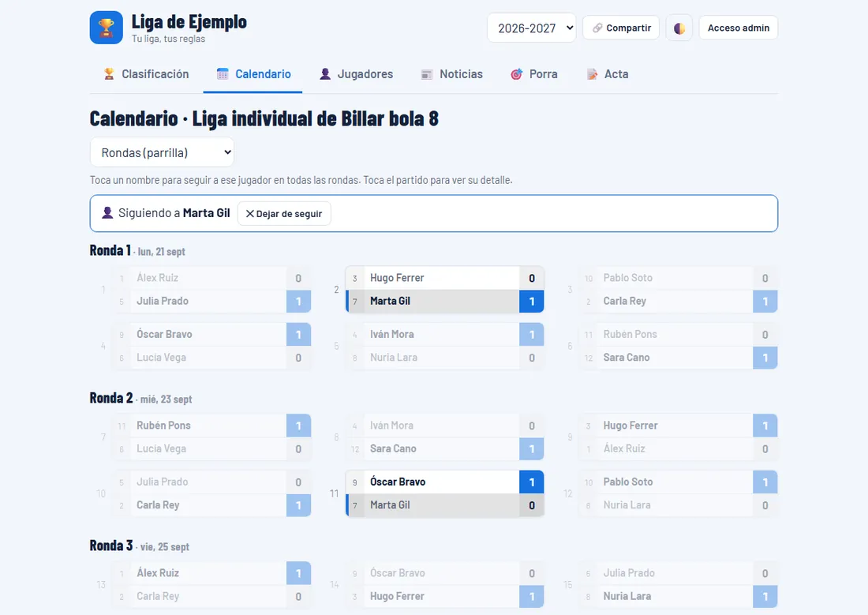Select Marta Gil in Ronda 1 match 2
Screen dimensions: 868x615
pyautogui.click(x=390, y=302)
